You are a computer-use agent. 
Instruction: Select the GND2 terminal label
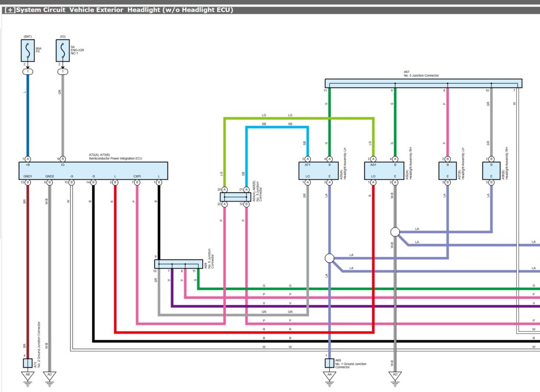pos(50,176)
